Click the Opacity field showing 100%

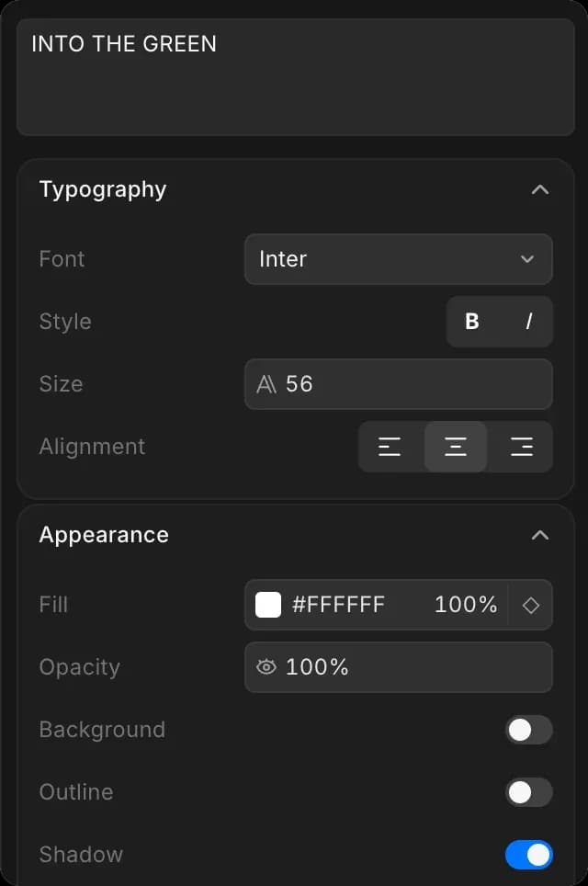point(398,667)
